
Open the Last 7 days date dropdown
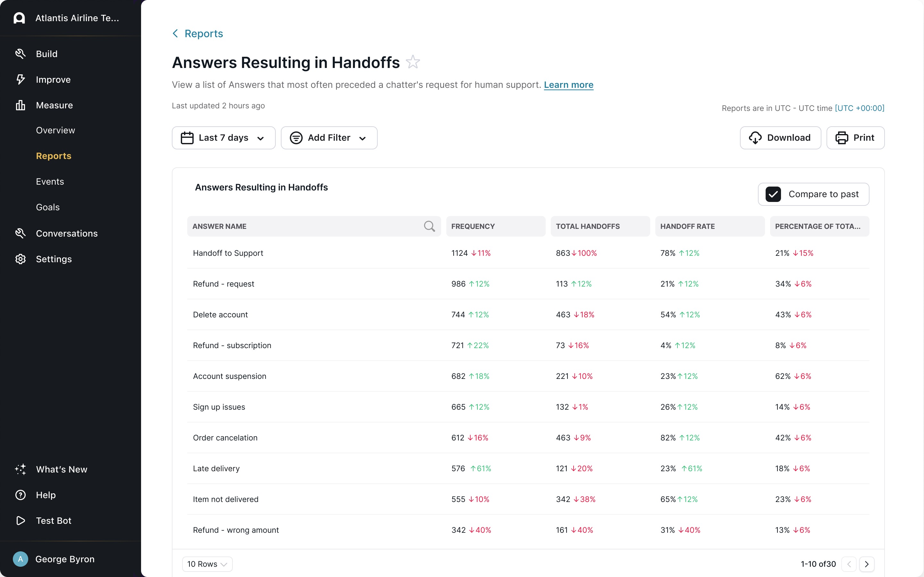(223, 138)
